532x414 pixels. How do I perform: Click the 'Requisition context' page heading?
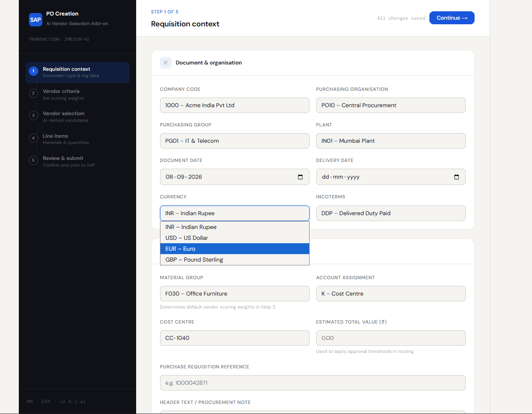tap(185, 24)
